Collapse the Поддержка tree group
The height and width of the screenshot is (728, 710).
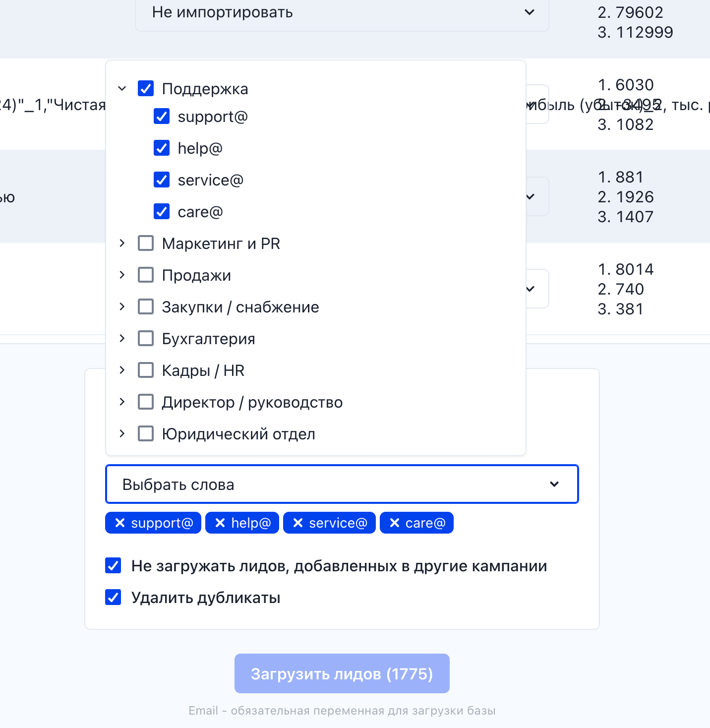[122, 89]
